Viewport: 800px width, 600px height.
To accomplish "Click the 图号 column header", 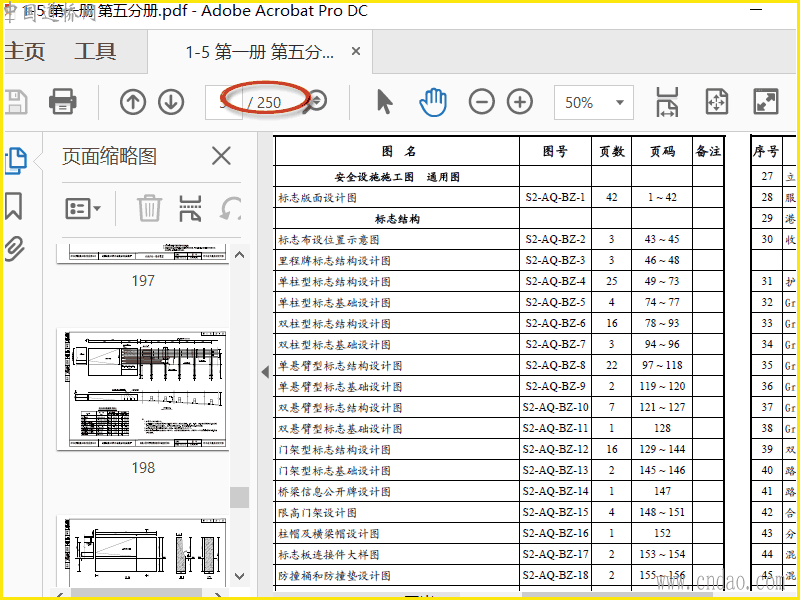I will click(x=555, y=151).
